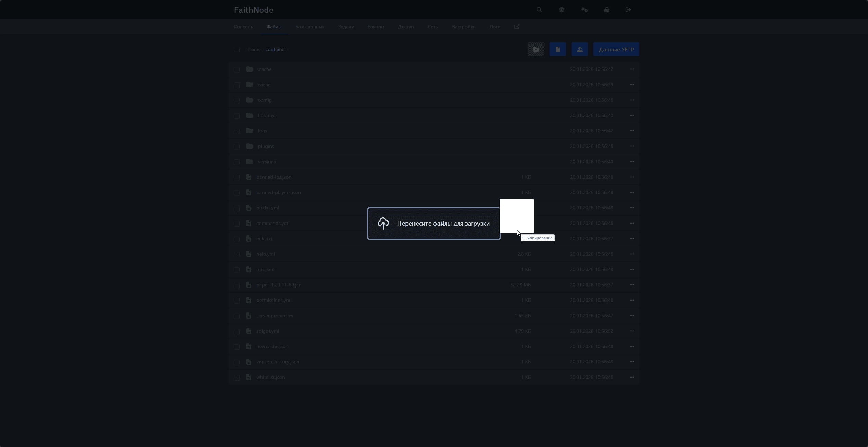Image resolution: width=868 pixels, height=447 pixels.
Task: Expand the actions menu for .cache folder
Action: (632, 69)
